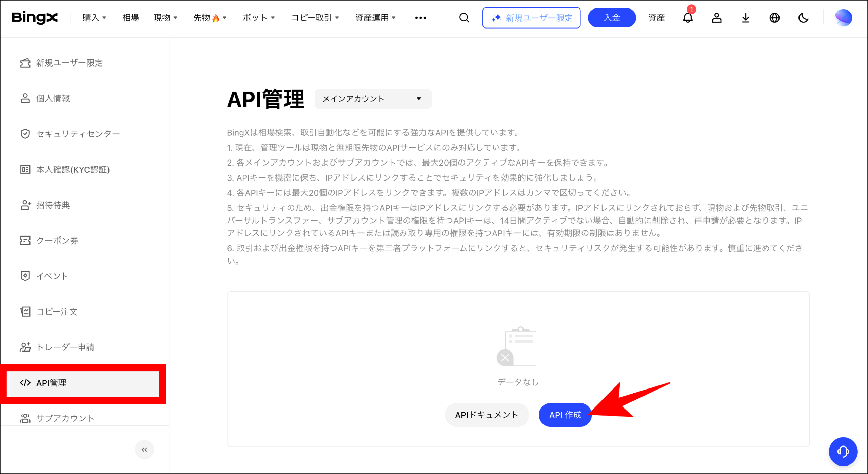Image resolution: width=868 pixels, height=474 pixels.
Task: Click the 入金 deposit button
Action: [612, 18]
